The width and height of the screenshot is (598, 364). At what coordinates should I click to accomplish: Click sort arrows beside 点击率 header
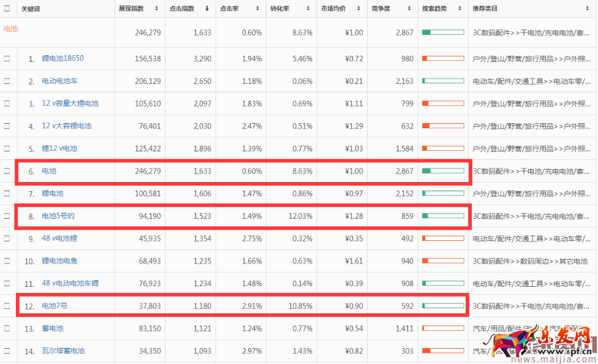258,9
